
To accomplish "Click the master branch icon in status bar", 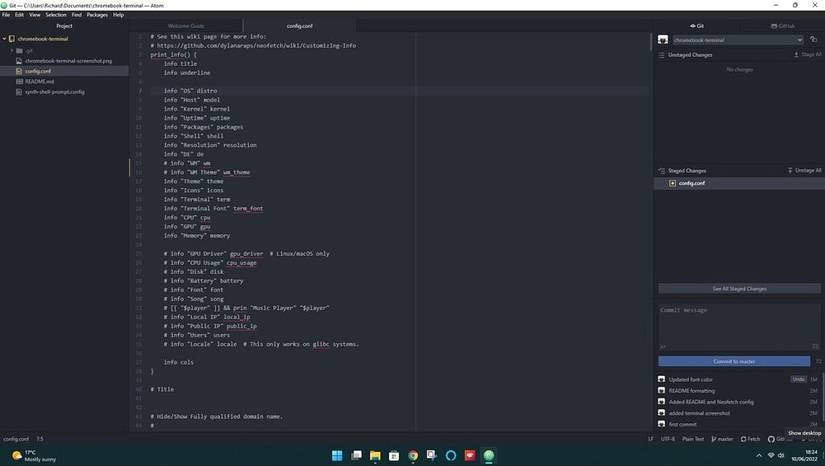I will pos(714,439).
